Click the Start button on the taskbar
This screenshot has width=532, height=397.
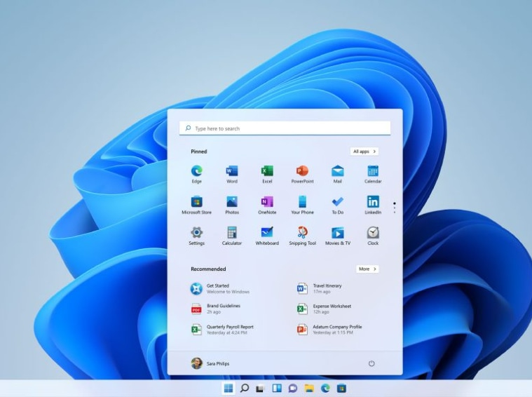click(x=229, y=388)
